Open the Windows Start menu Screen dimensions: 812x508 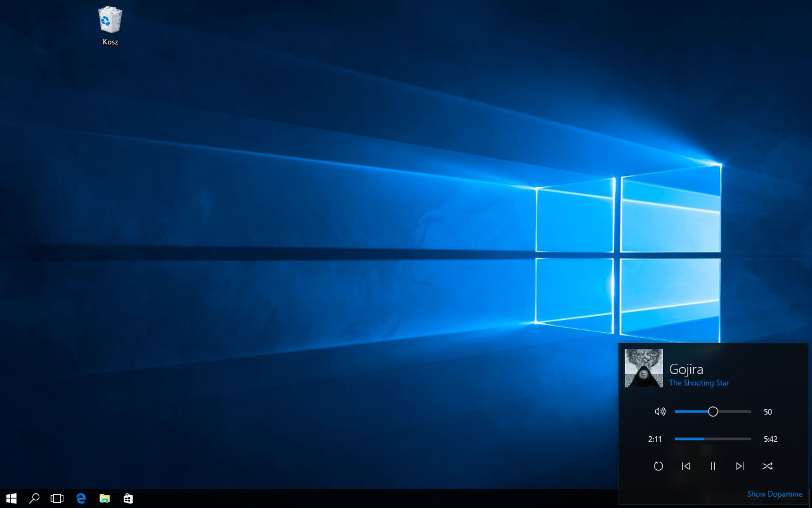[x=11, y=499]
